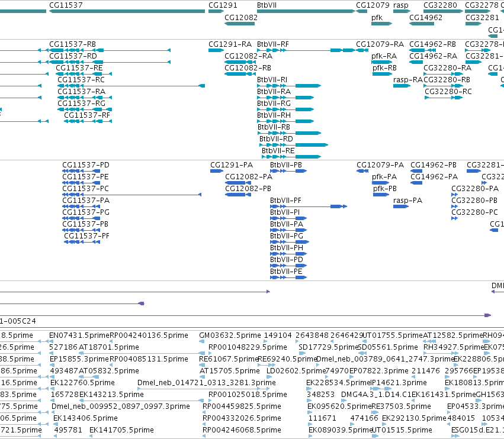Click protein BtbVII-PE label
Viewport: 504px width, 439px height.
pyautogui.click(x=285, y=272)
